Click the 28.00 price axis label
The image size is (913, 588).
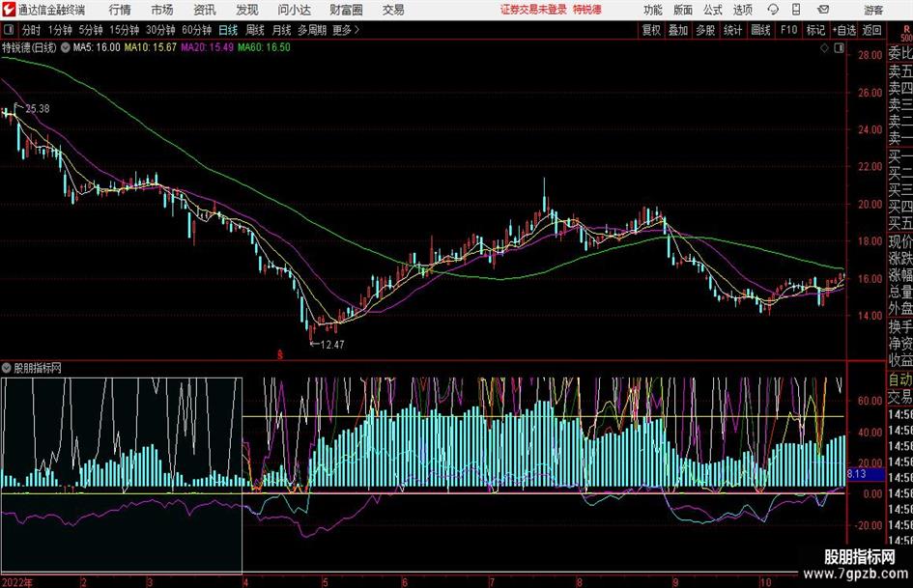[870, 55]
